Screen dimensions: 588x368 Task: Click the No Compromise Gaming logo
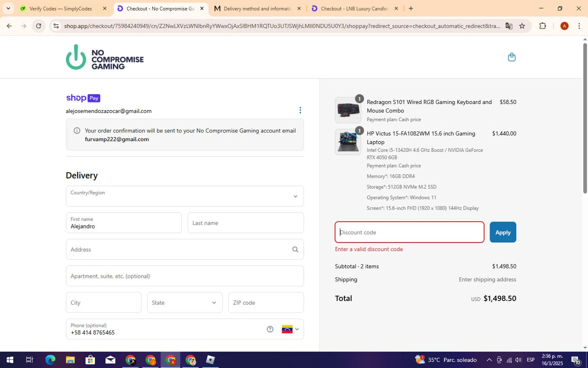click(105, 57)
